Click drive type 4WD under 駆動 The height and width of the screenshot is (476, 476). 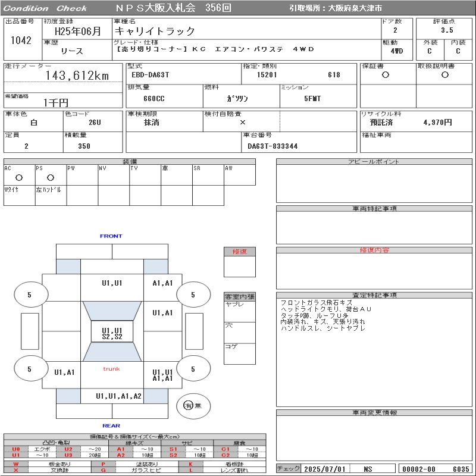[397, 51]
